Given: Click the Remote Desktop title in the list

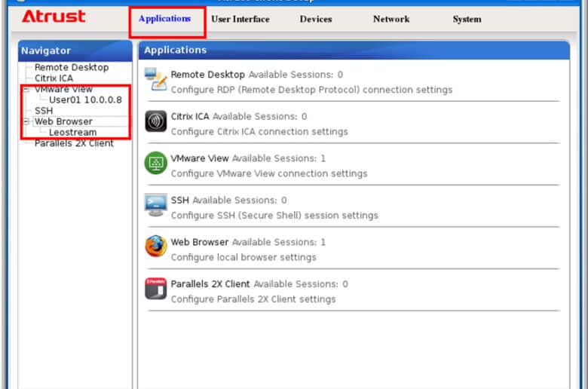Looking at the screenshot, I should point(208,75).
